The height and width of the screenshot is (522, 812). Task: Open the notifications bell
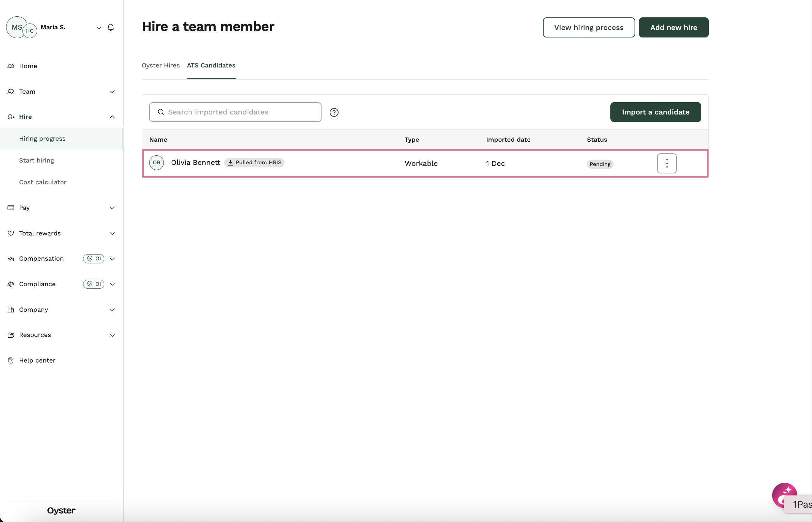[x=111, y=28]
